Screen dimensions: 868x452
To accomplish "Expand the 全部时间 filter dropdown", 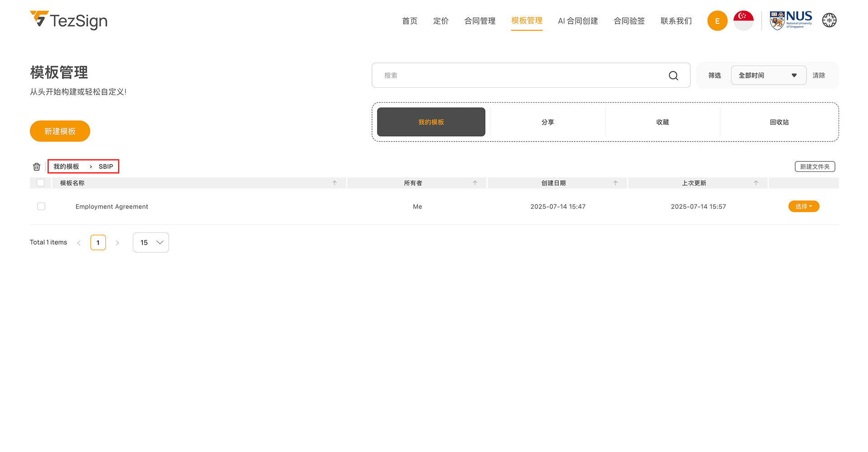I will [768, 75].
